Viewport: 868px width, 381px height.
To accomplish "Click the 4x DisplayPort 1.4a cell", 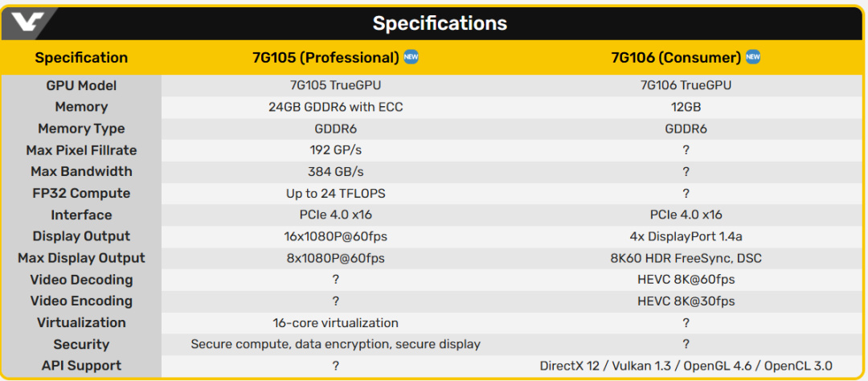I will (686, 236).
